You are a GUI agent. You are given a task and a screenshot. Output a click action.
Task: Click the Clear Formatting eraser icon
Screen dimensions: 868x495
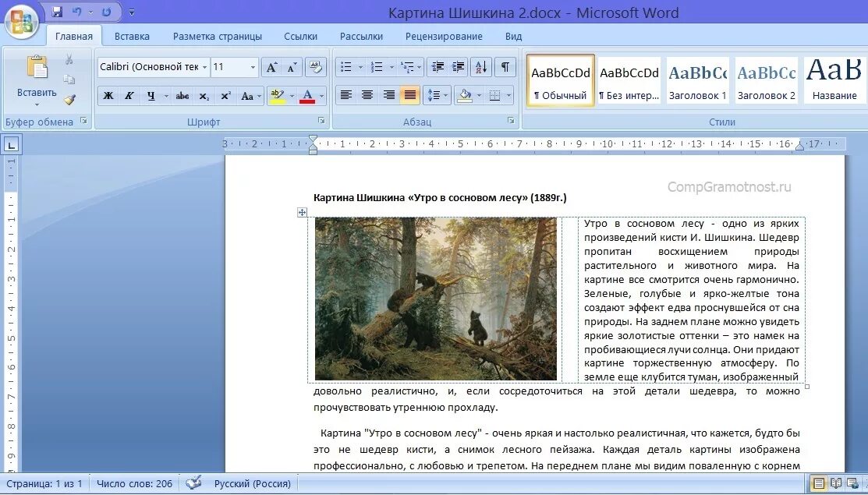[x=316, y=67]
